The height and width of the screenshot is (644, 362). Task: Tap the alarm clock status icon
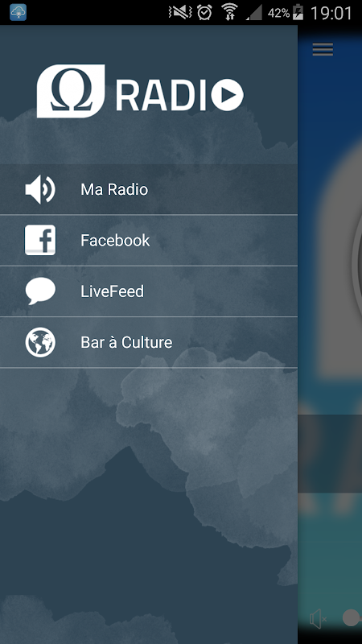click(x=204, y=13)
